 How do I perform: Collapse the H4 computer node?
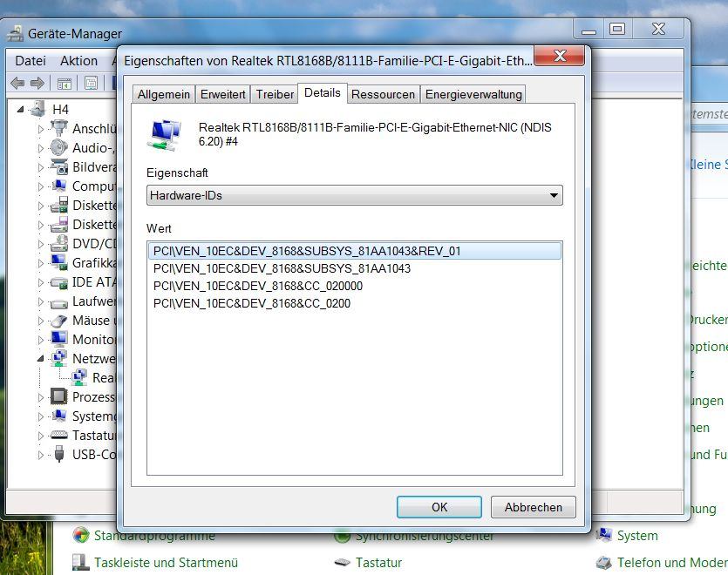coord(20,110)
